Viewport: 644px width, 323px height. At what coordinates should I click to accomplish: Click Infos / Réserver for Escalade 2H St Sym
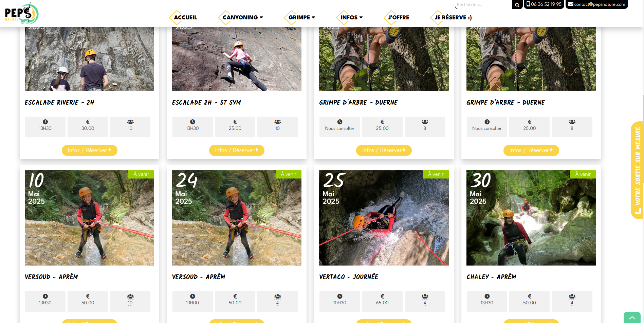237,150
